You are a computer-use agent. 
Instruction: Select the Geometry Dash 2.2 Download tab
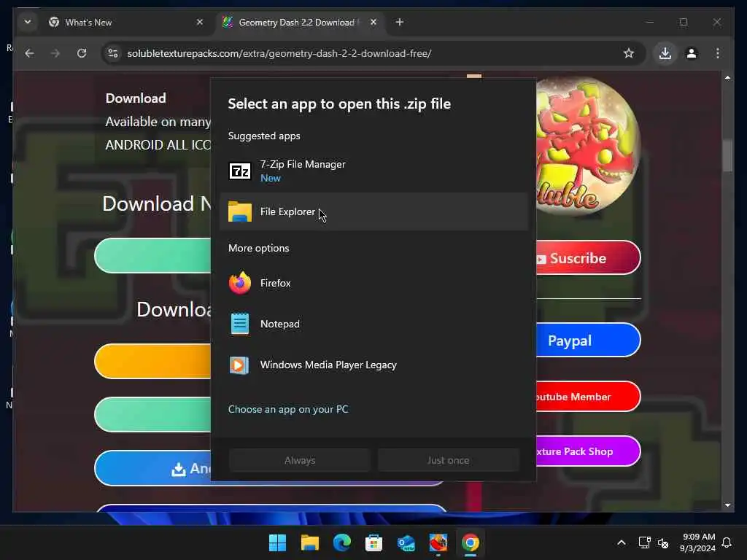[299, 23]
